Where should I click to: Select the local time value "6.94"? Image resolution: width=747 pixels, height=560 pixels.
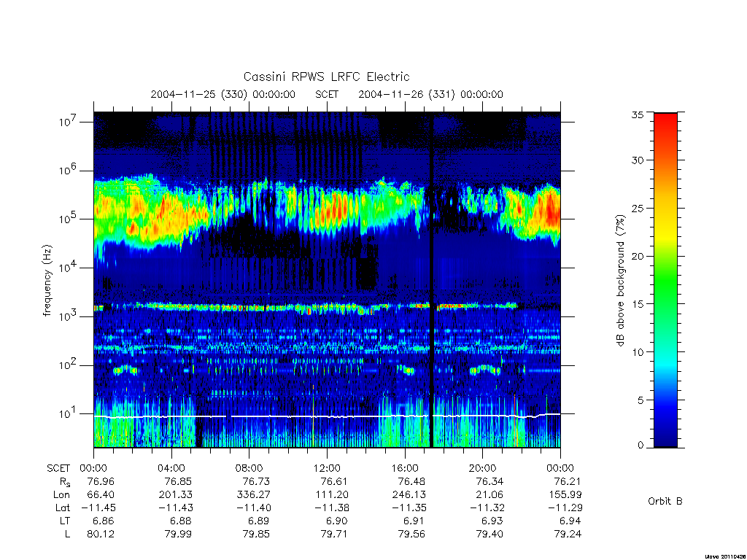click(570, 521)
